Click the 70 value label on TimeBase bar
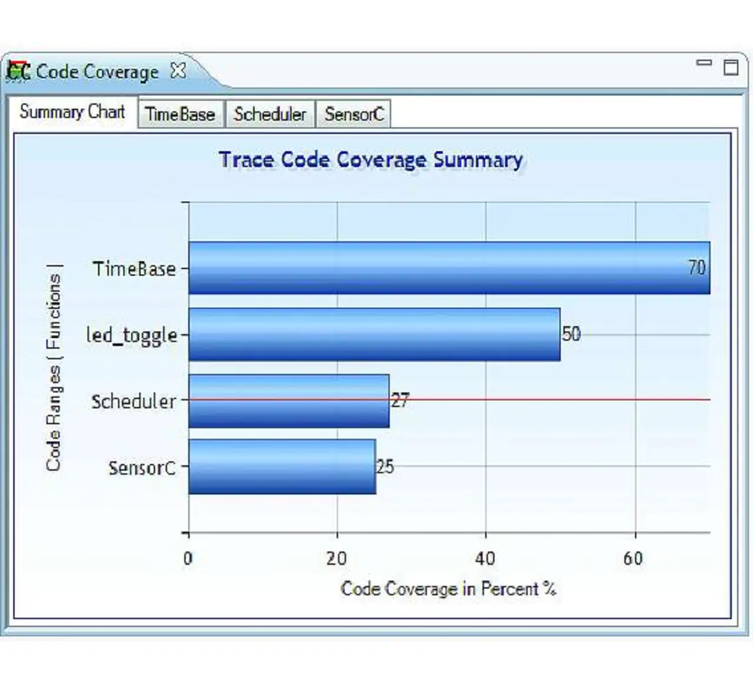 click(697, 268)
